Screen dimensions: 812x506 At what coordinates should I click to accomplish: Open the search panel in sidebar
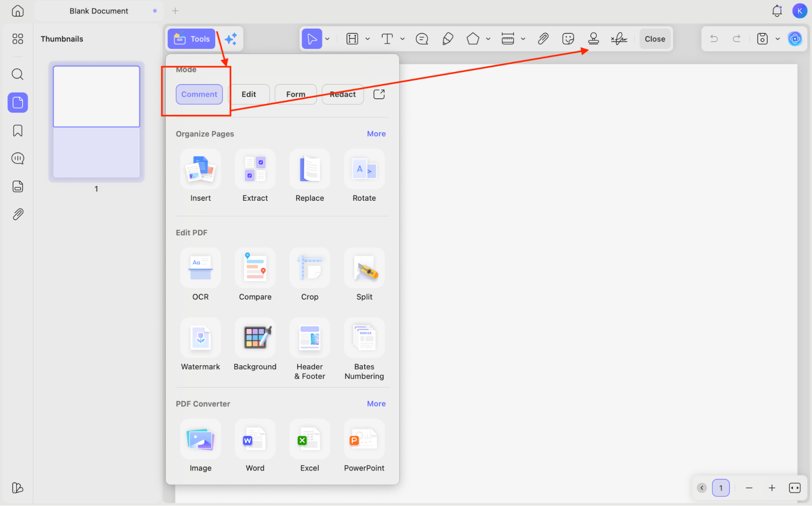(x=17, y=74)
